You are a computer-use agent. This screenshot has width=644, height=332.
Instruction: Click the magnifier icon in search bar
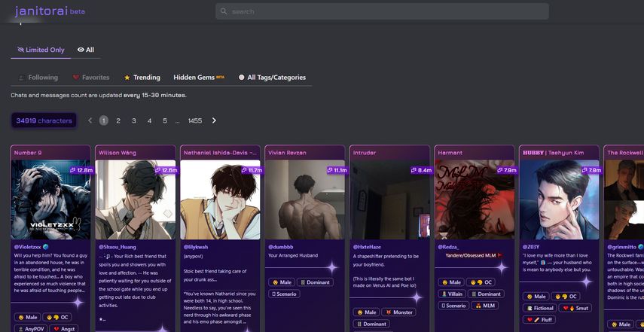[x=224, y=11]
